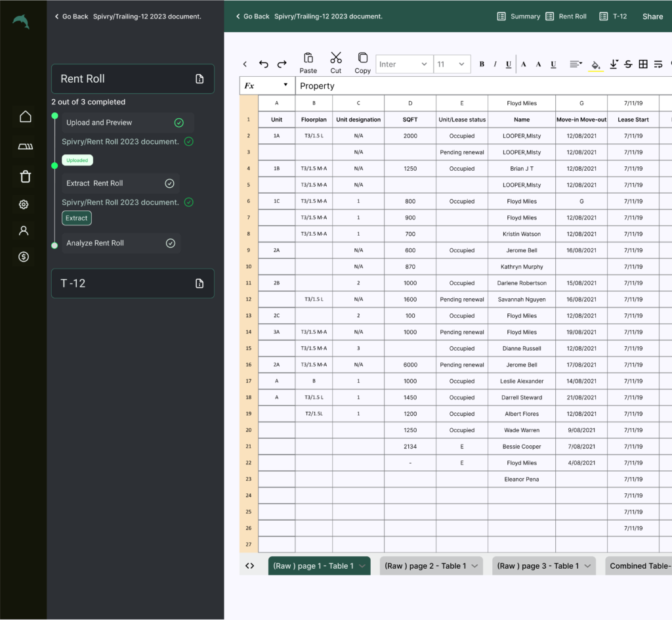Expand the page 3 Table 1 tab chevron
The image size is (672, 620).
point(587,566)
